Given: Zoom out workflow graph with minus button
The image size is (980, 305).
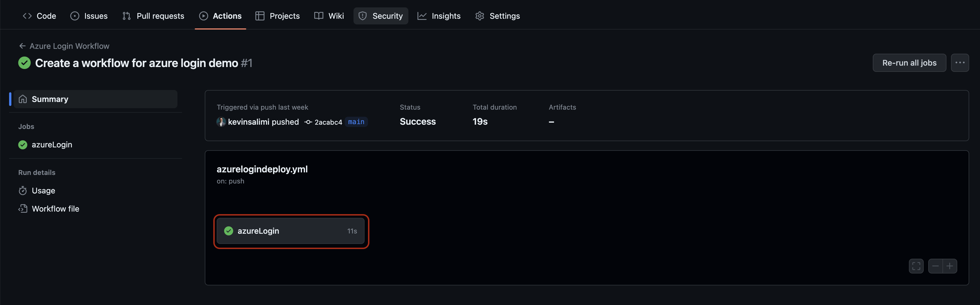Looking at the screenshot, I should tap(935, 266).
